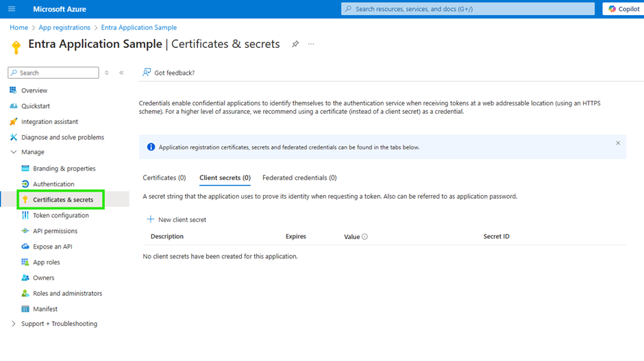The image size is (644, 361).
Task: Open Token configuration page
Action: point(61,215)
